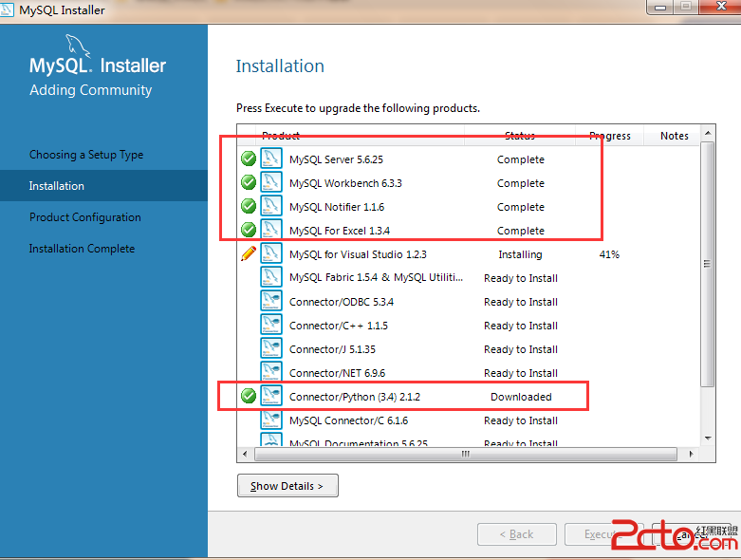741x560 pixels.
Task: Select the Connector/J 5.1.35 name
Action: point(332,349)
